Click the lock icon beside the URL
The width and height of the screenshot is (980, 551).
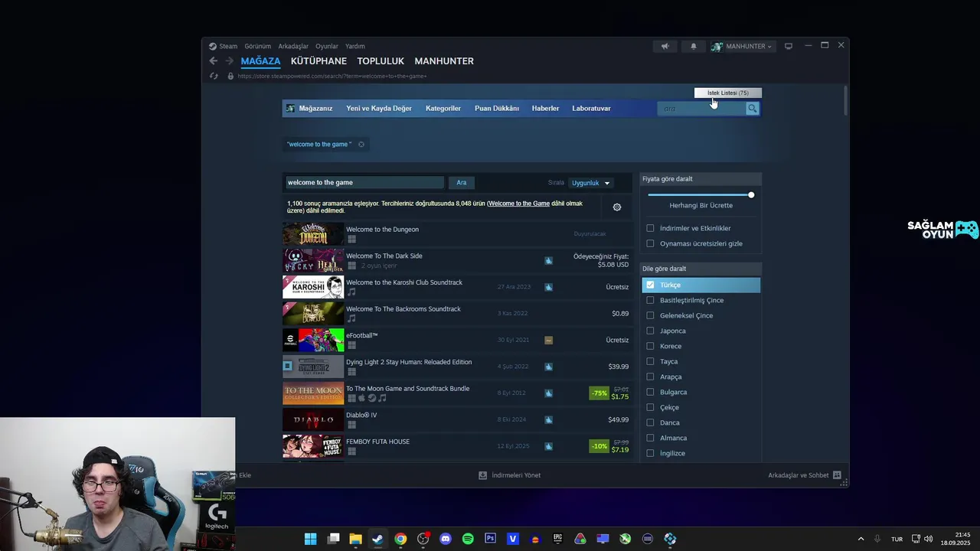point(230,76)
